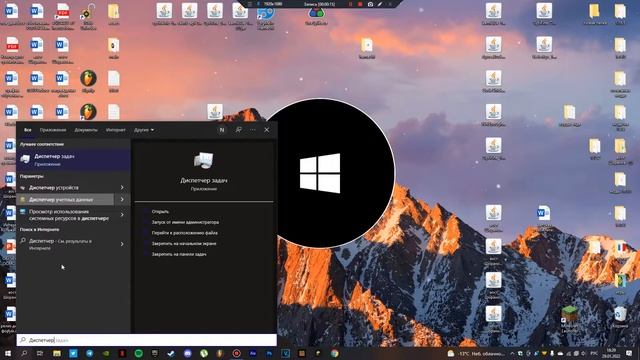Click the taskbar clock and date
Screen dimensions: 640x360
coord(611,353)
